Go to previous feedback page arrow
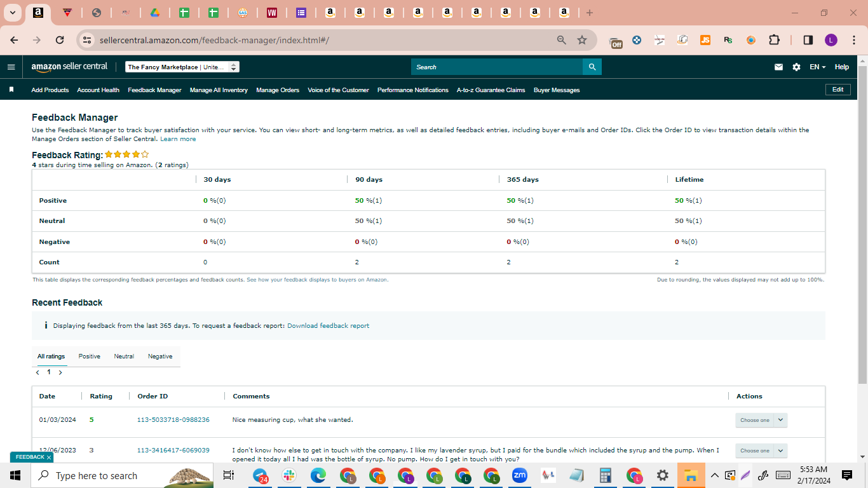The width and height of the screenshot is (868, 488). click(37, 372)
